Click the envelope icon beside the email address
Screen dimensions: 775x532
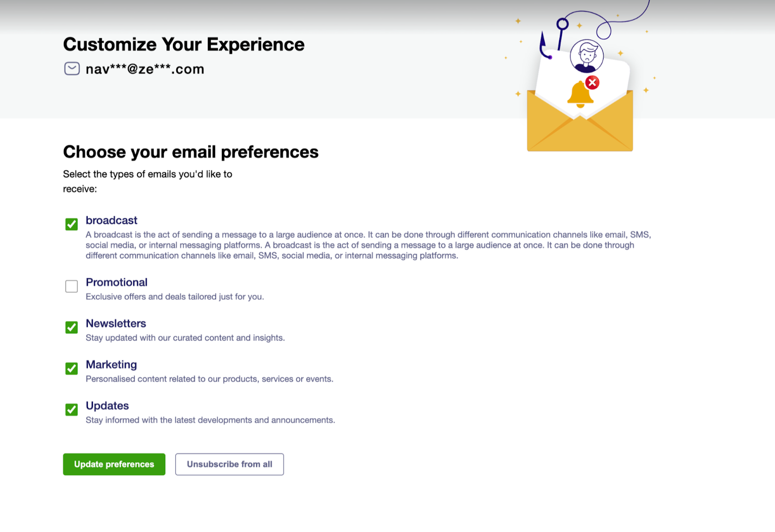72,69
